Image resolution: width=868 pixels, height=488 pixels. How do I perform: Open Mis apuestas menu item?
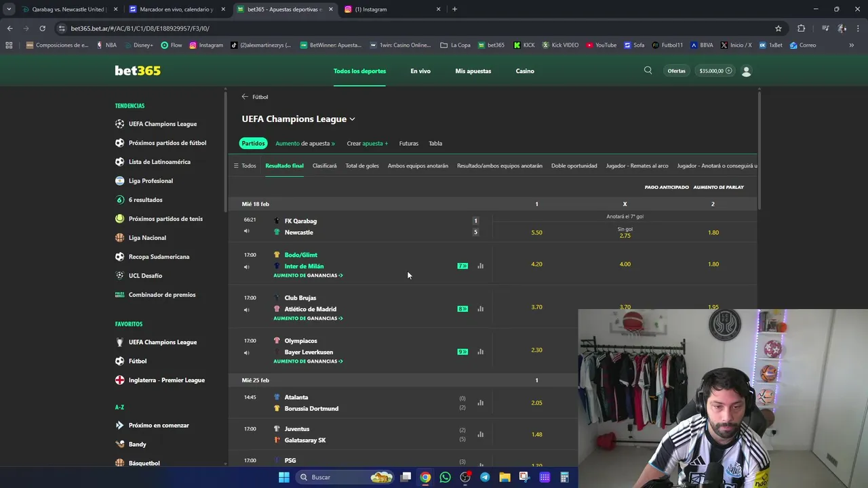[x=473, y=71]
